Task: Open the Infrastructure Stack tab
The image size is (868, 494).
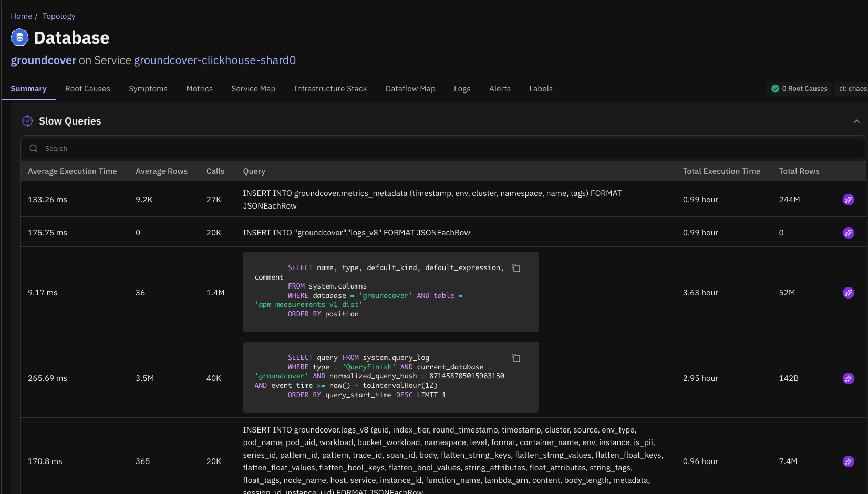Action: (x=330, y=89)
